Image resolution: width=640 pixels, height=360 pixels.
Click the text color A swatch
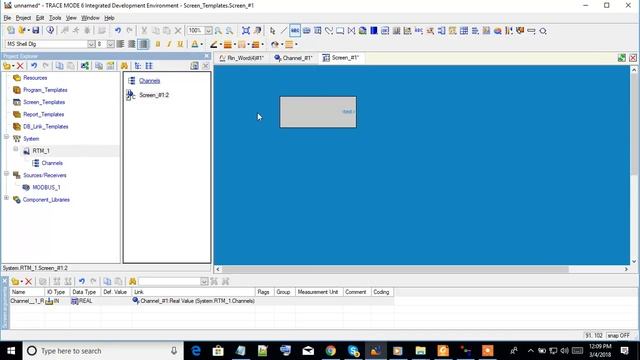coord(195,44)
